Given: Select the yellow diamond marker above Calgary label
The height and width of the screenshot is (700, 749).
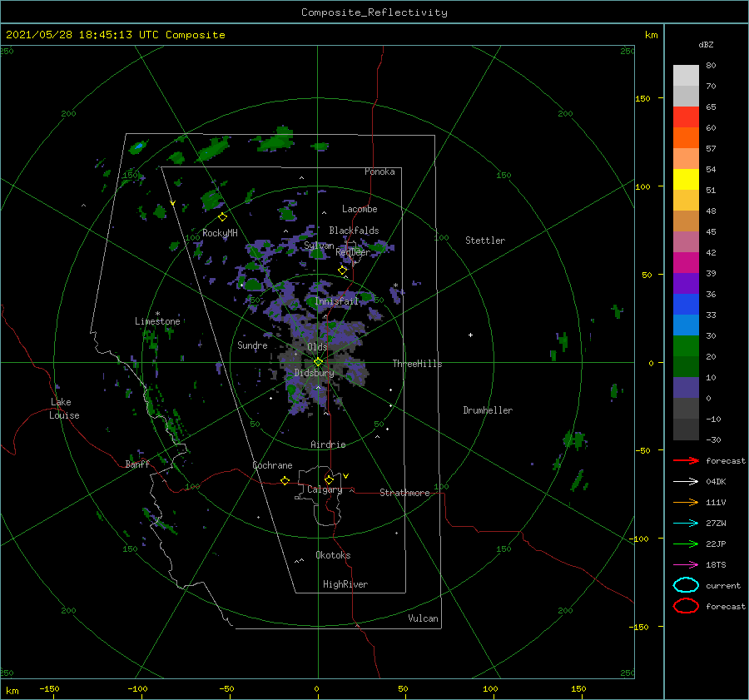Looking at the screenshot, I should point(329,479).
